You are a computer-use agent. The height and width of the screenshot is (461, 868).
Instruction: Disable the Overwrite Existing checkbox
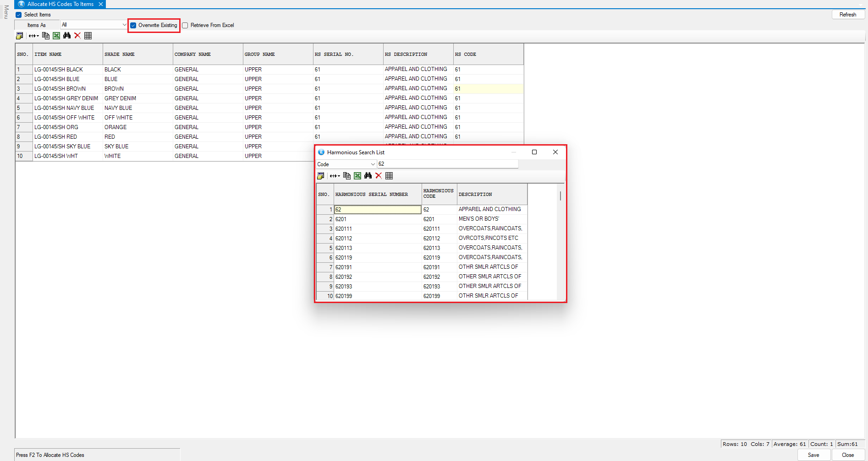coord(133,25)
